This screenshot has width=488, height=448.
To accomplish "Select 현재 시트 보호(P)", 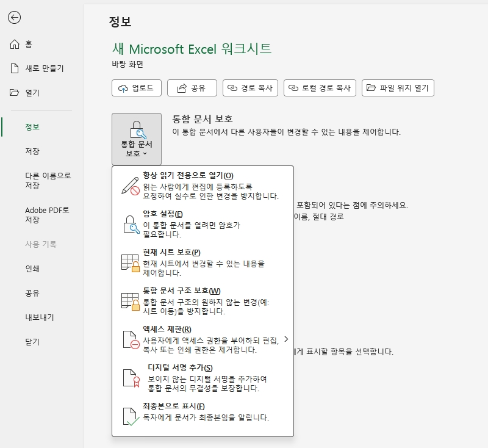I will 203,262.
